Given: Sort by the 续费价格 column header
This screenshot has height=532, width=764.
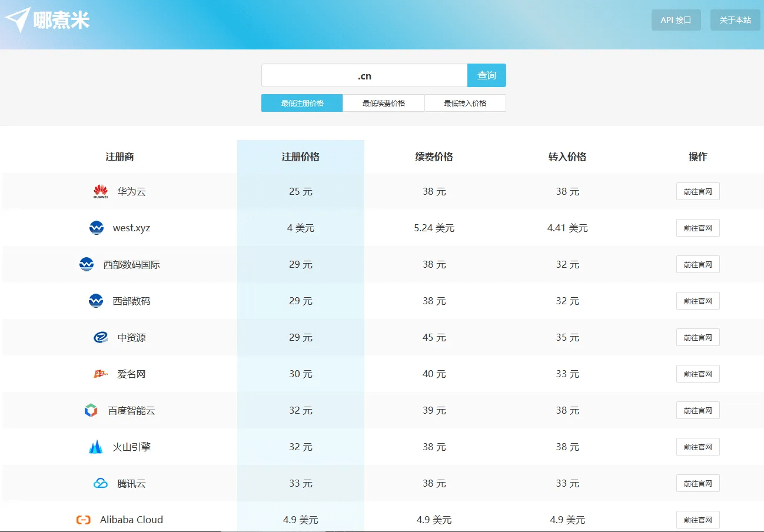Looking at the screenshot, I should click(x=434, y=157).
